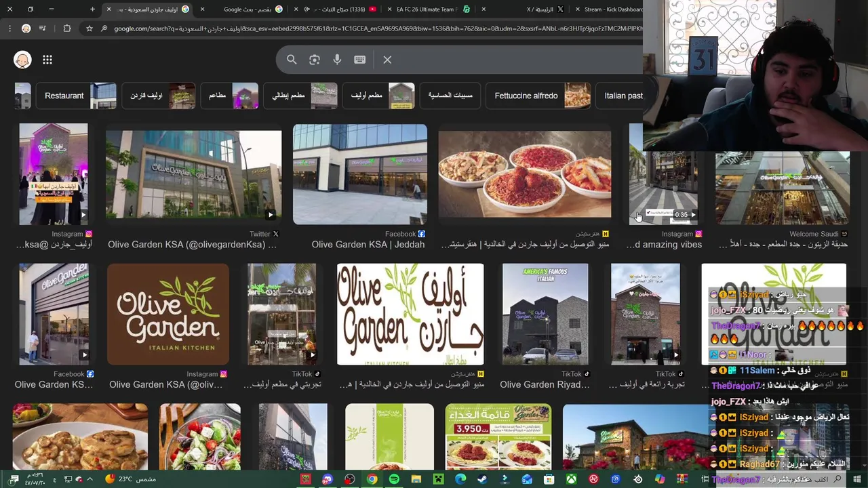Viewport: 868px width, 488px height.
Task: Close the اوليف جاردن السعودية tab
Action: pos(108,9)
